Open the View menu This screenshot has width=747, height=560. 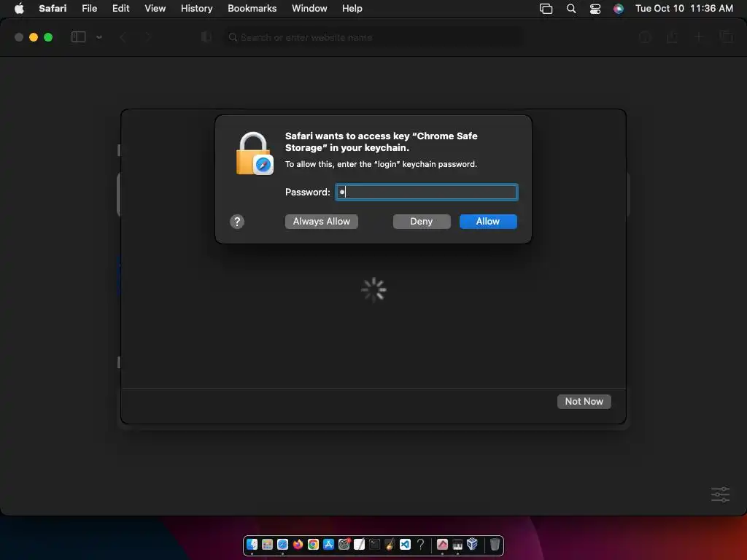point(155,8)
